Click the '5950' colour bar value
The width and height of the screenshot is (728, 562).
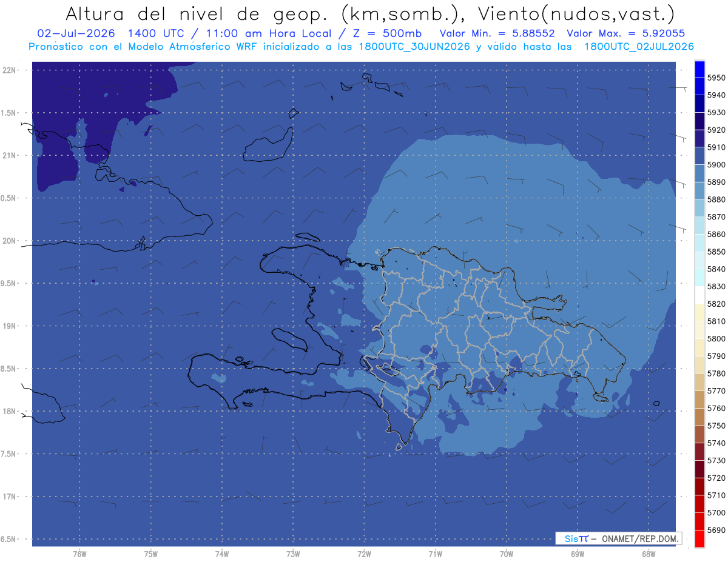[716, 78]
